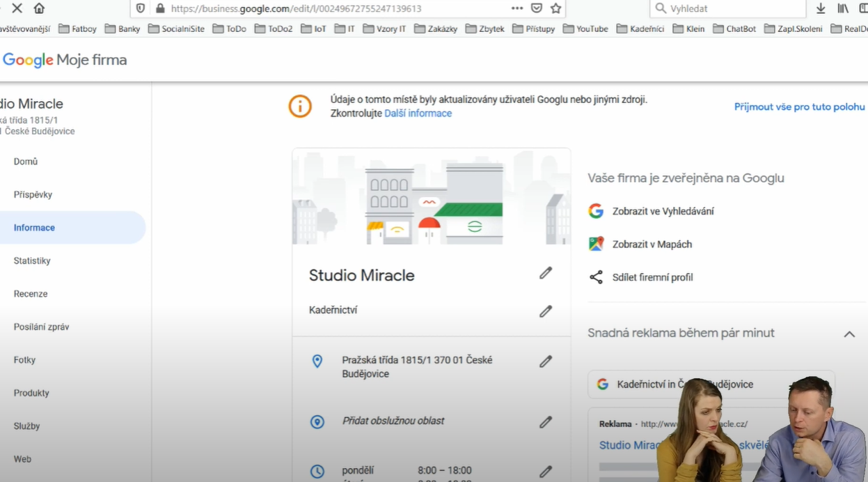Collapse the Snadná reklama section
The width and height of the screenshot is (868, 482).
849,334
